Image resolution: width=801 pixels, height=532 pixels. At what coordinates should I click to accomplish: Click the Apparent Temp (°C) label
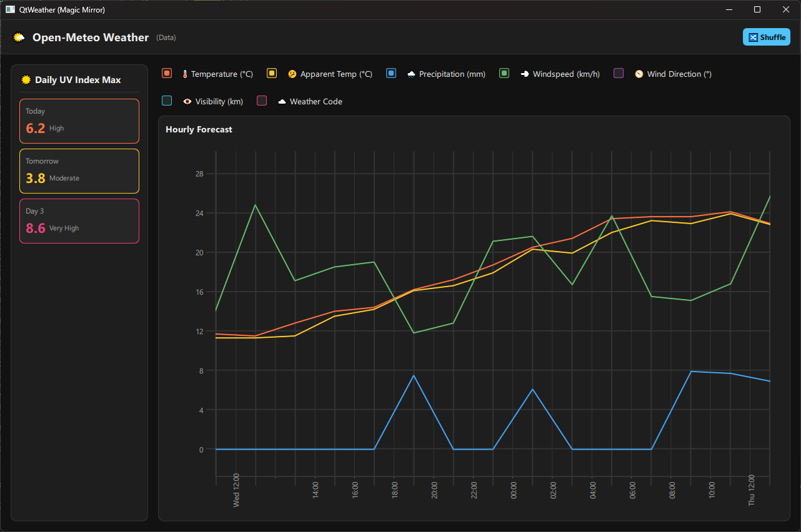click(x=336, y=74)
